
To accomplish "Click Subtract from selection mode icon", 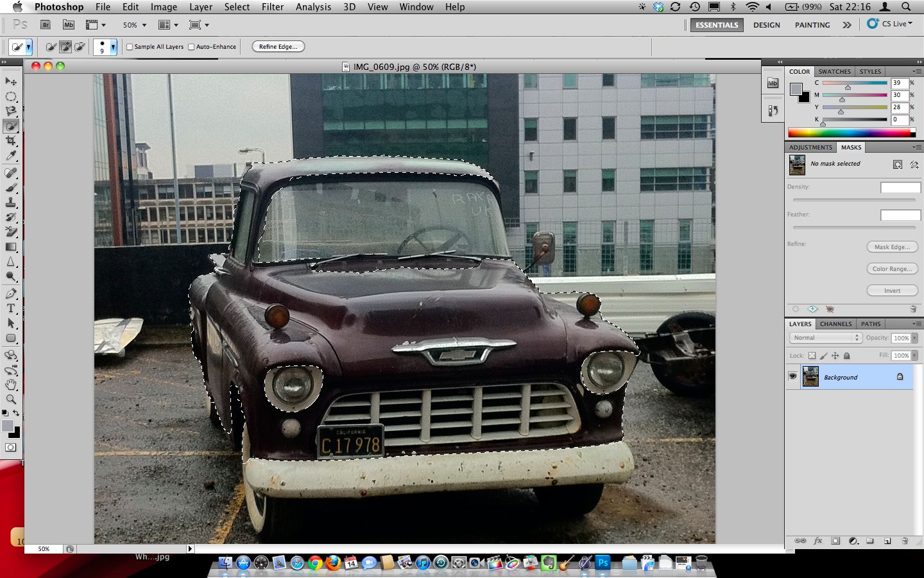I will [80, 47].
